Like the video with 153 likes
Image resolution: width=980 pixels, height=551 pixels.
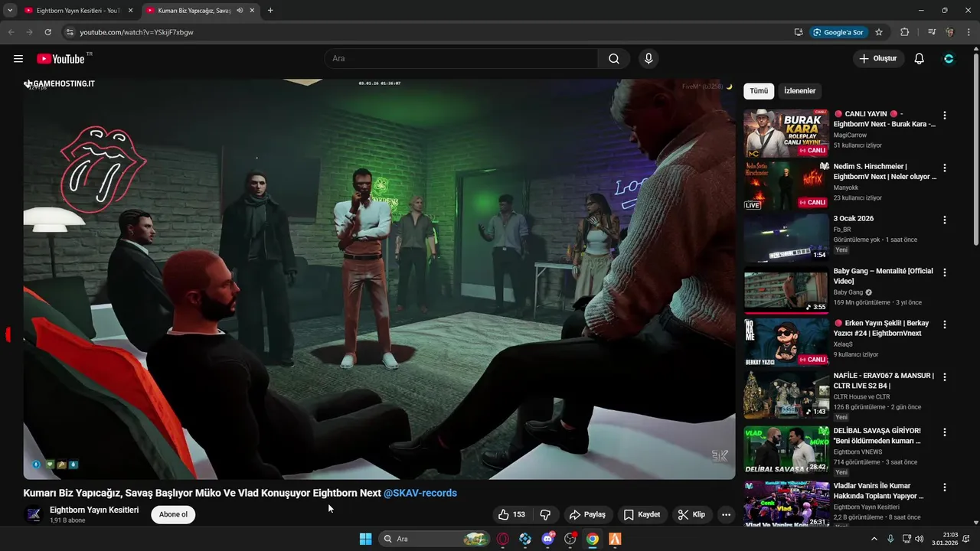[x=511, y=514]
